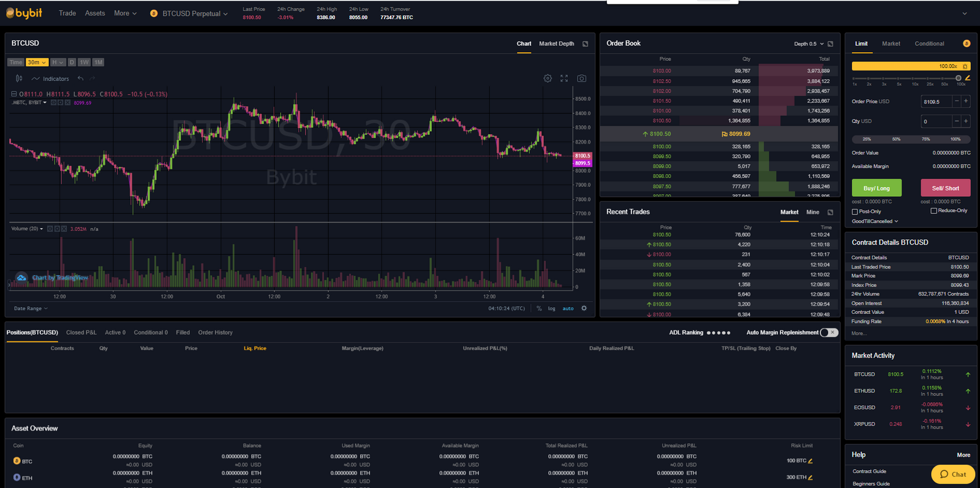Click the TradingView logo on chart
Image resolution: width=980 pixels, height=488 pixels.
click(x=21, y=278)
